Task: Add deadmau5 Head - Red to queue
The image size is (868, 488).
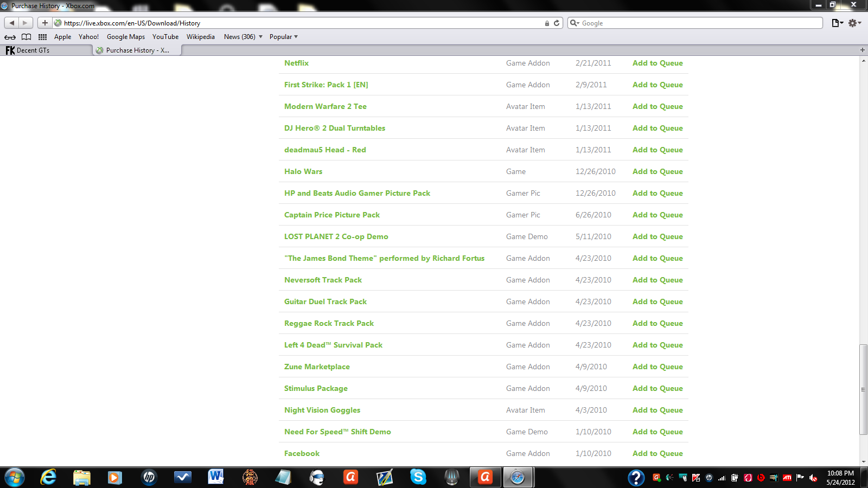Action: pos(658,150)
